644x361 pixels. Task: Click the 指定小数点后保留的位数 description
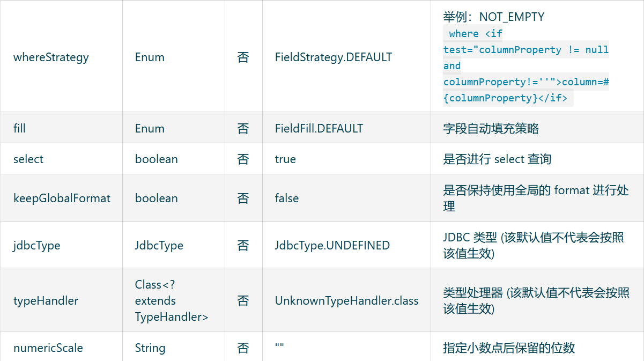[509, 348]
